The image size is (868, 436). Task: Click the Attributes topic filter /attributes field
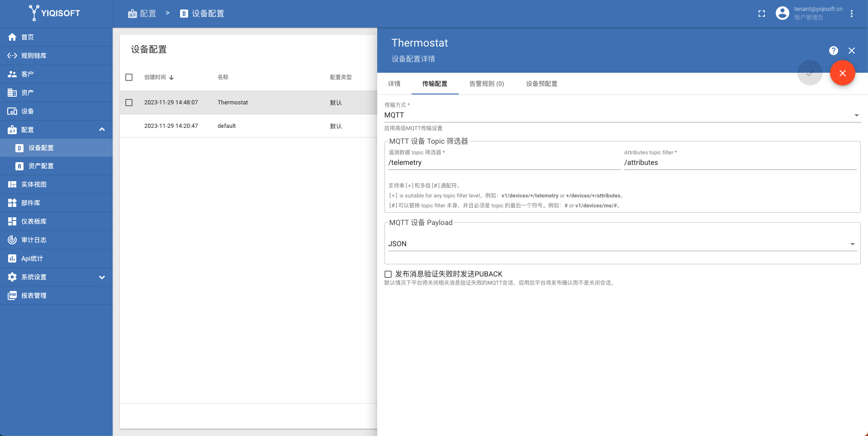pos(740,163)
